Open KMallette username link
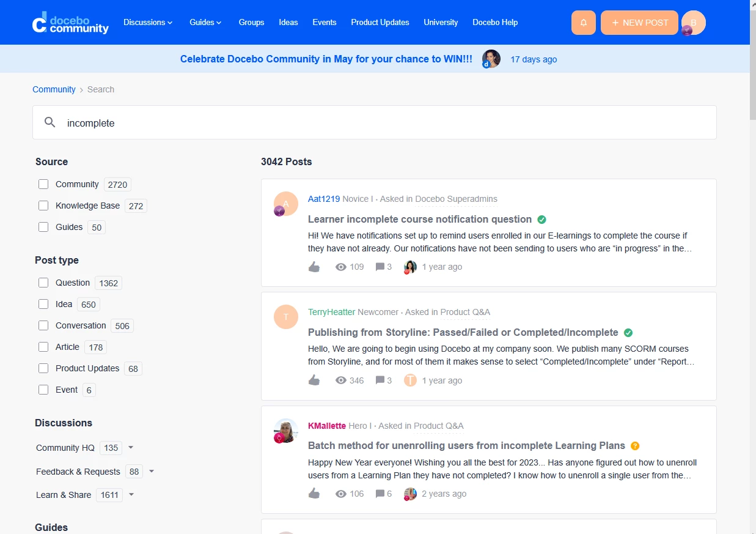The width and height of the screenshot is (756, 534). (327, 426)
